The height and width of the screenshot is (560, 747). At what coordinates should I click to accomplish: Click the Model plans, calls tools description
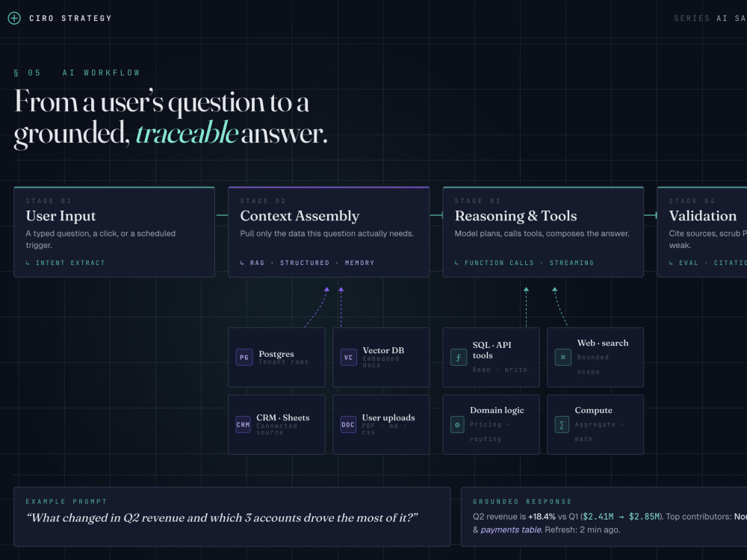(x=542, y=234)
